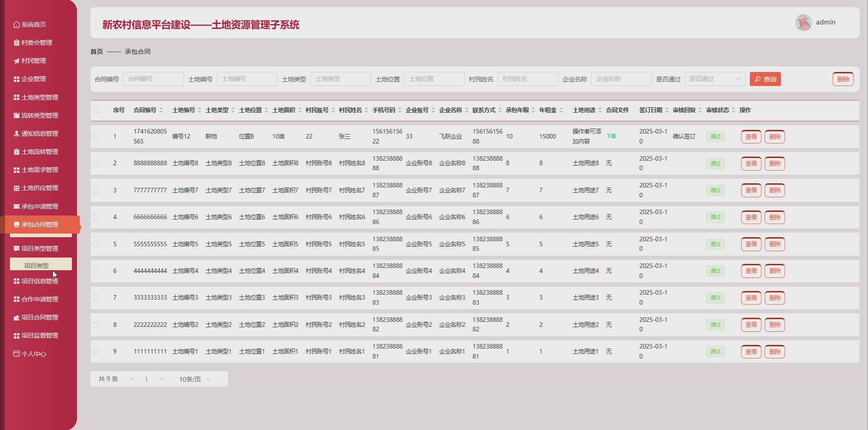868x430 pixels.
Task: Click the paper plane icon beside 村民管理
Action: tap(17, 61)
